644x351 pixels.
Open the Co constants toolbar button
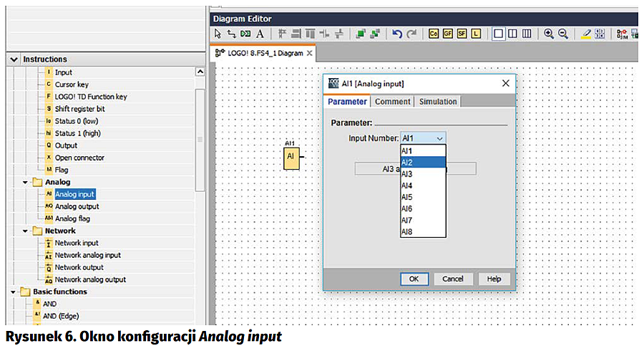434,34
